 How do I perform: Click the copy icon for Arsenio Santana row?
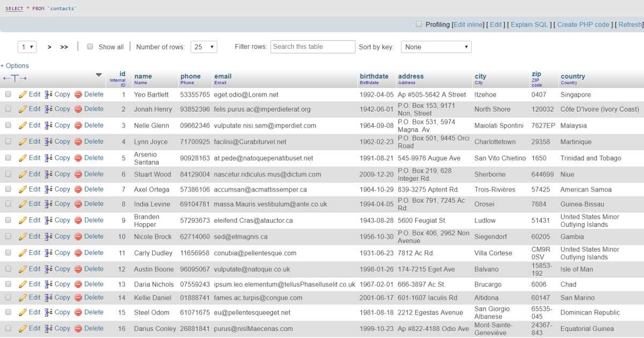click(x=48, y=158)
